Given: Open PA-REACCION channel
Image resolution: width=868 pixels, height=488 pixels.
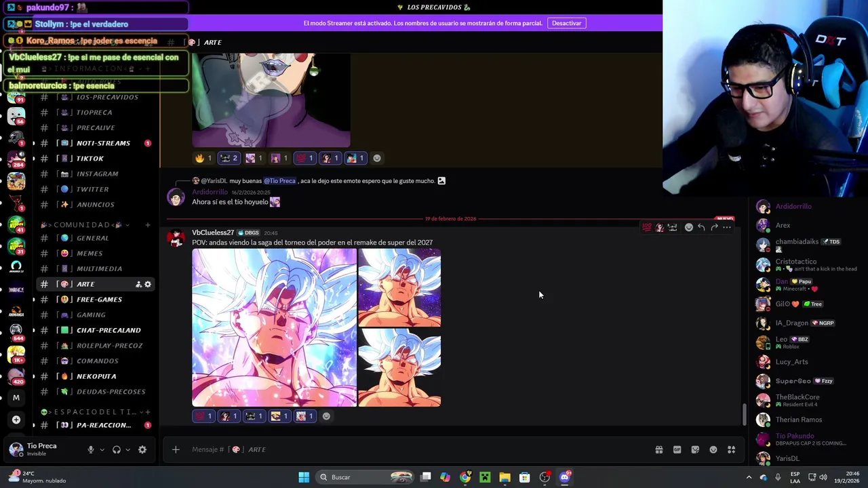Looking at the screenshot, I should click(96, 426).
